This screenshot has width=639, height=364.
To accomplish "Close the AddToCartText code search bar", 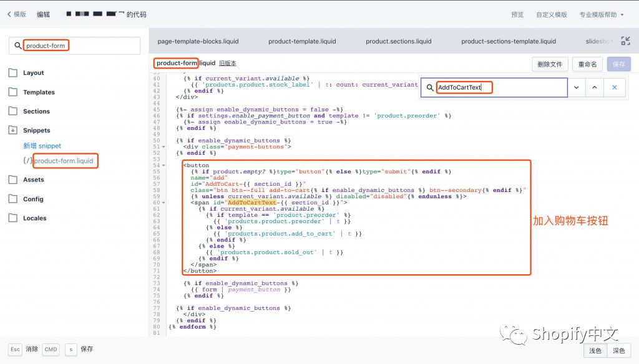I will [614, 88].
